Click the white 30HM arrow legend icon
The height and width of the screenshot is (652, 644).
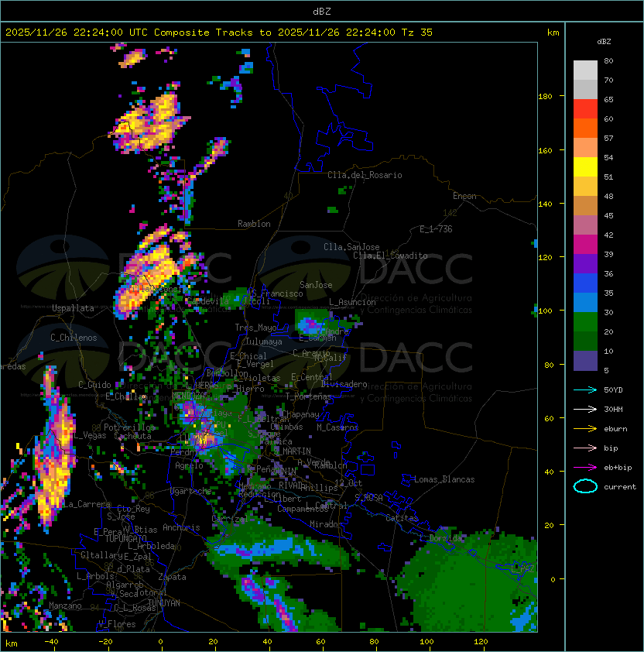click(585, 410)
